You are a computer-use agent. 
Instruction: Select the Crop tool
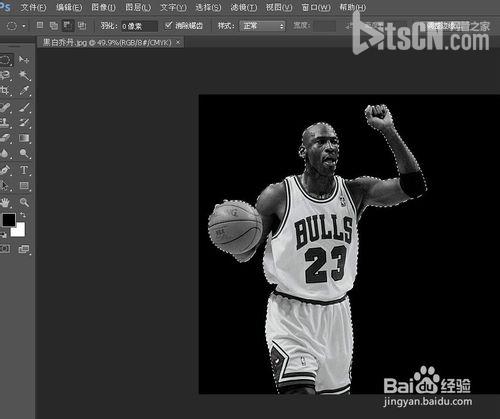tap(5, 91)
